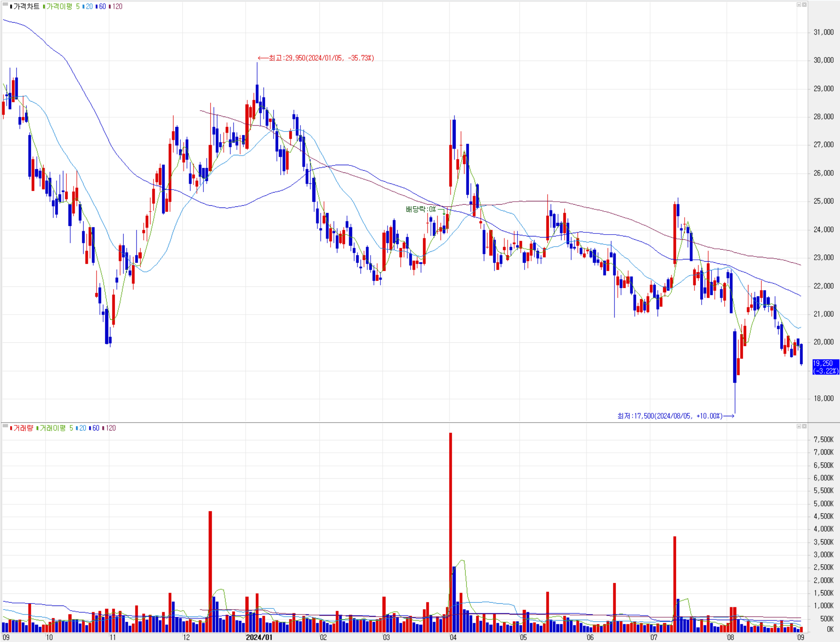The image size is (840, 642).
Task: Toggle the 120-day price moving average legend
Action: click(x=117, y=7)
